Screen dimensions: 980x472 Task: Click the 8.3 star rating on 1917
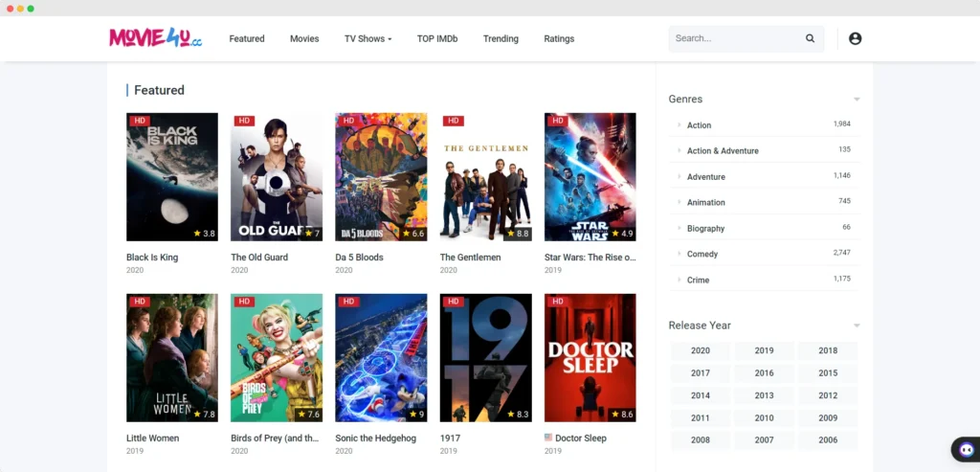518,415
